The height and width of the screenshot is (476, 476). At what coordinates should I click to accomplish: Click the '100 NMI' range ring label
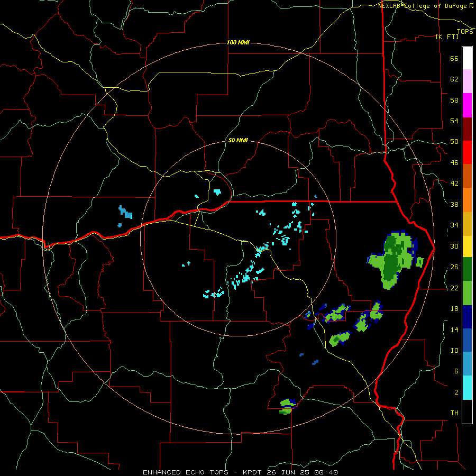tap(238, 42)
